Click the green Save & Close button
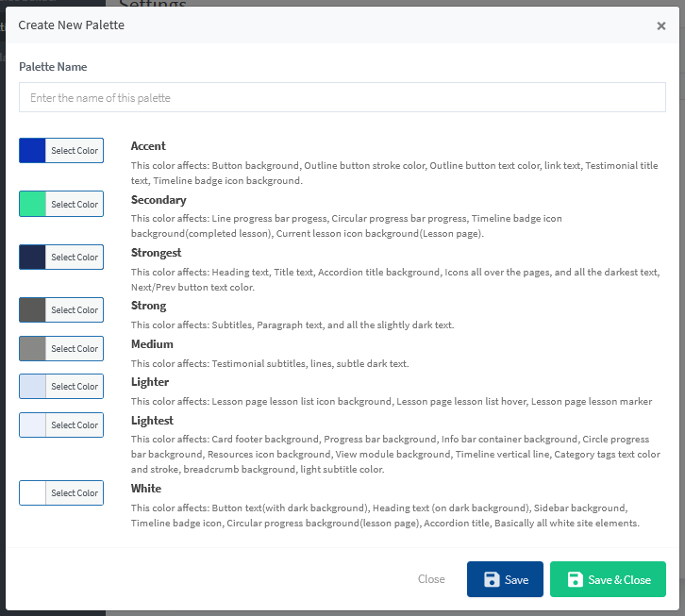Screen dimensions: 685x616 (x=608, y=579)
